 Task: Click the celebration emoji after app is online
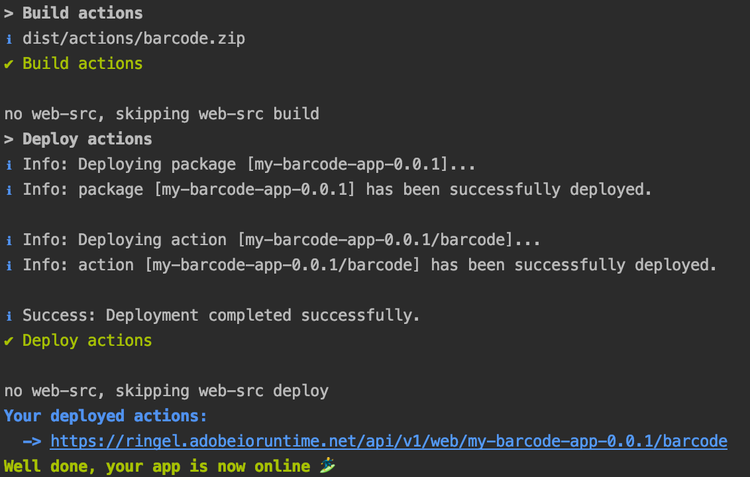click(x=327, y=466)
